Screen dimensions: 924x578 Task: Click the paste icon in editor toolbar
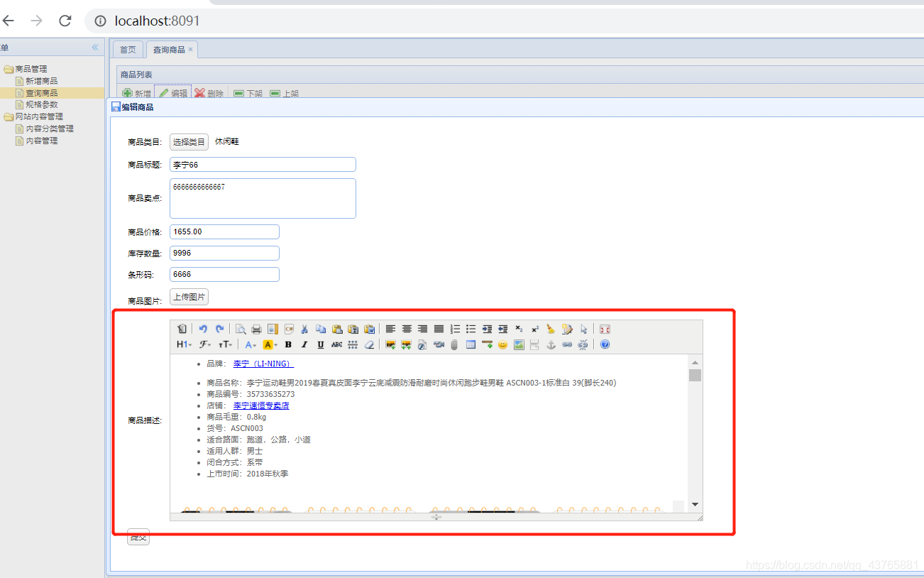point(337,329)
